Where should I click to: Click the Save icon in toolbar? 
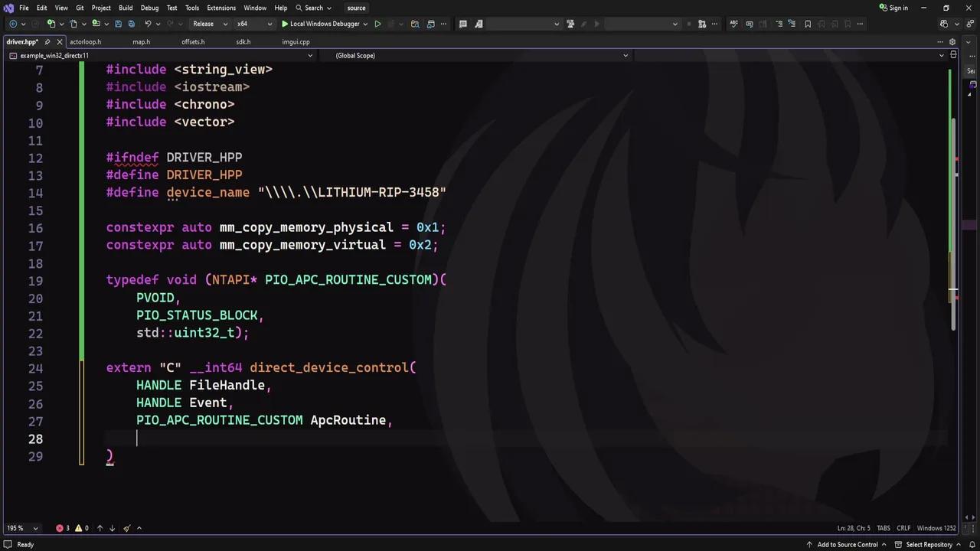(x=119, y=24)
